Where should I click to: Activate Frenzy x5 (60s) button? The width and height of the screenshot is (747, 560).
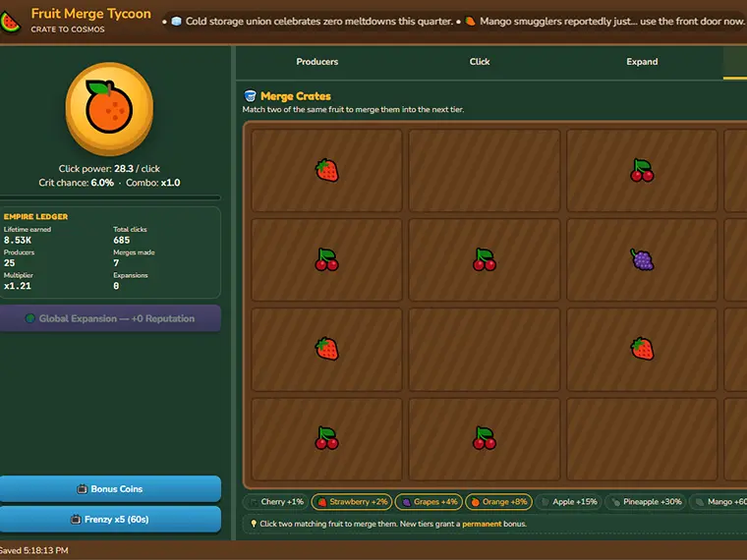click(110, 520)
